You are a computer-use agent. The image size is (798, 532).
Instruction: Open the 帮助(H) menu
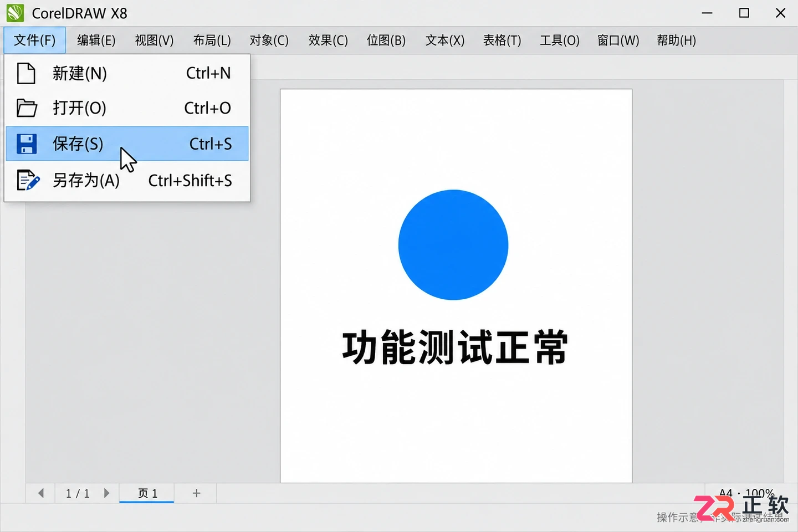676,40
